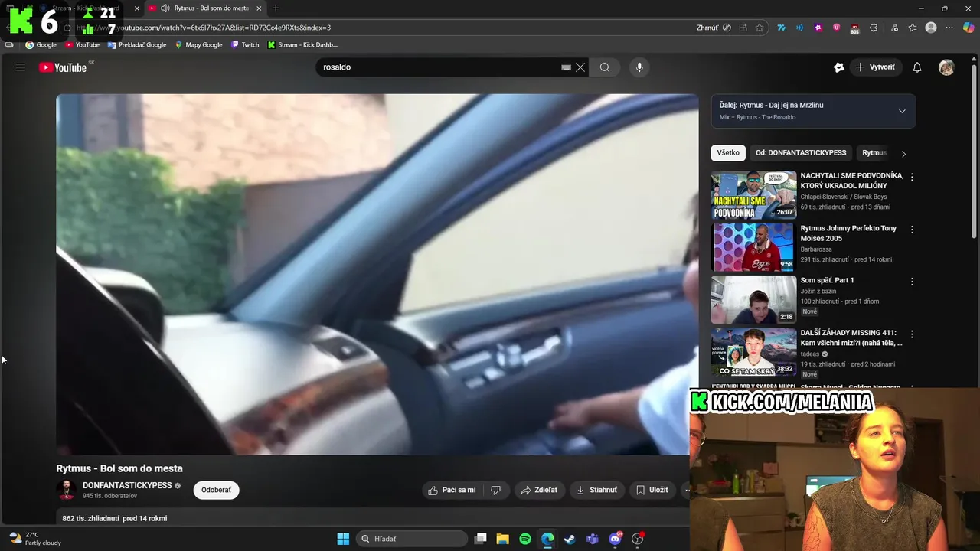Save video with Uložiť button
Screen dimensions: 980x551
click(652, 490)
